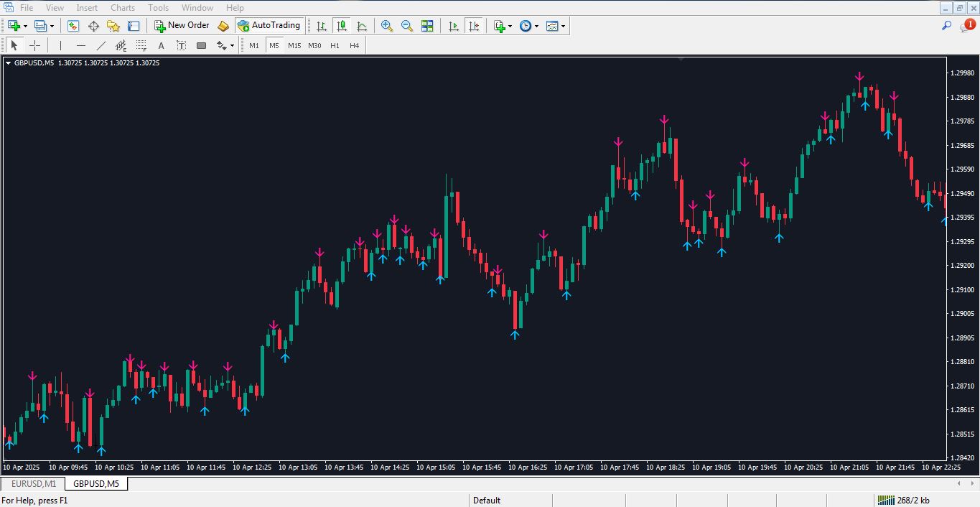980x507 pixels.
Task: Click the Zoom In magnifier icon
Action: 387,26
